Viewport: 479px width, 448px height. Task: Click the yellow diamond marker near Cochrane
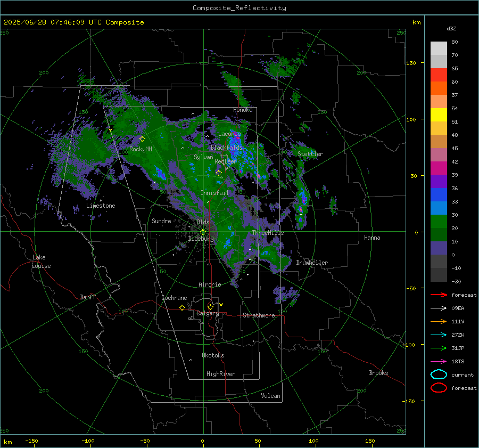point(183,307)
